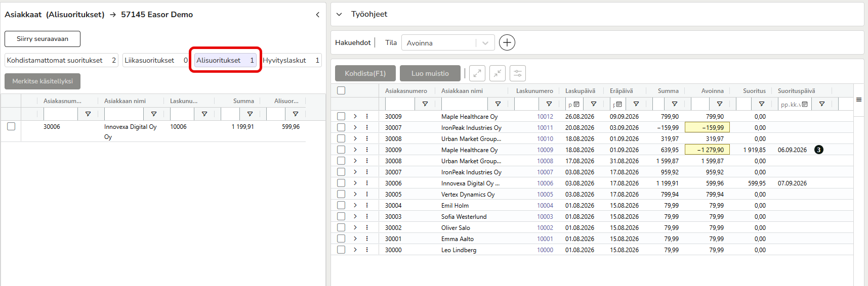Collapse the Työohjeet section chevron
Screen dimensions: 868x286
pos(340,14)
